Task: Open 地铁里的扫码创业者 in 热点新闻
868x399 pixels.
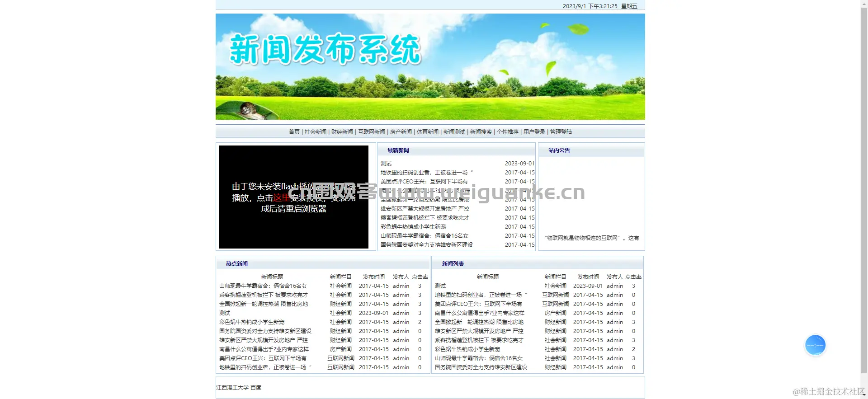Action: click(265, 367)
